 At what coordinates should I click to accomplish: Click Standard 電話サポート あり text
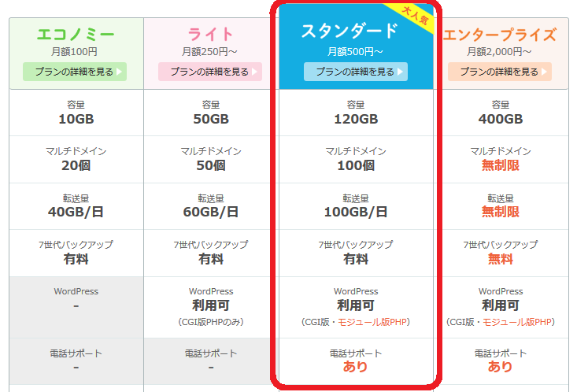coord(355,366)
